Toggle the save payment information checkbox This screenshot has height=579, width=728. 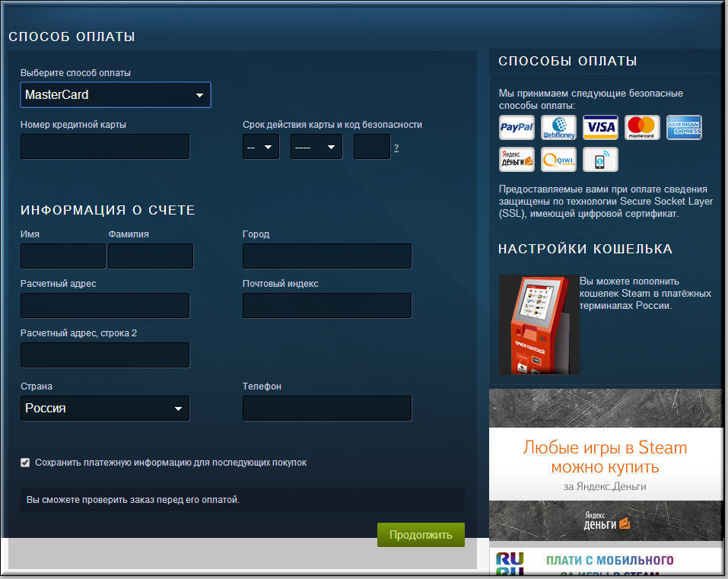25,463
